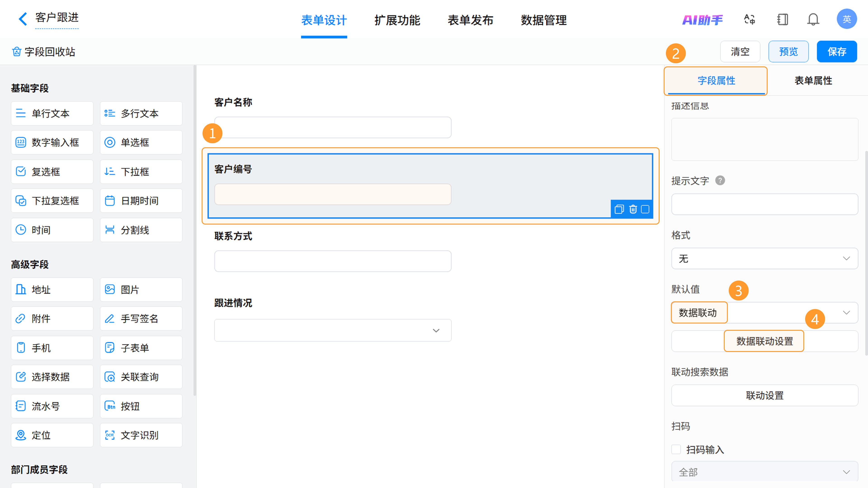The width and height of the screenshot is (868, 488).
Task: Add the 流水号 field component
Action: [x=52, y=406]
